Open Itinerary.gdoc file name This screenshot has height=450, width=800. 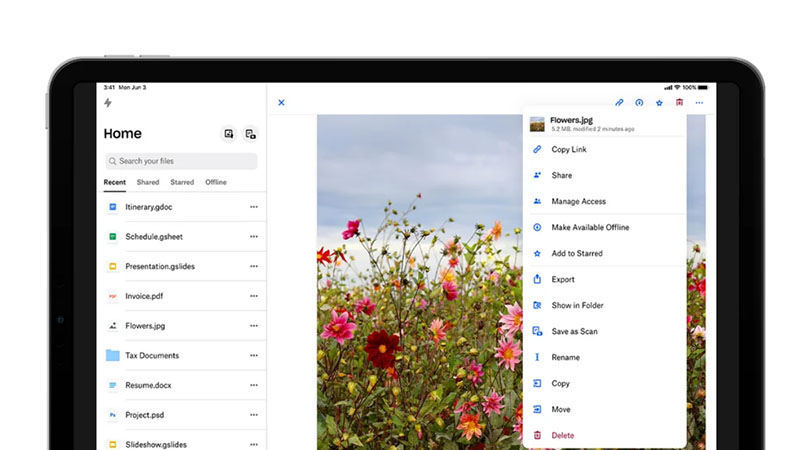(148, 207)
